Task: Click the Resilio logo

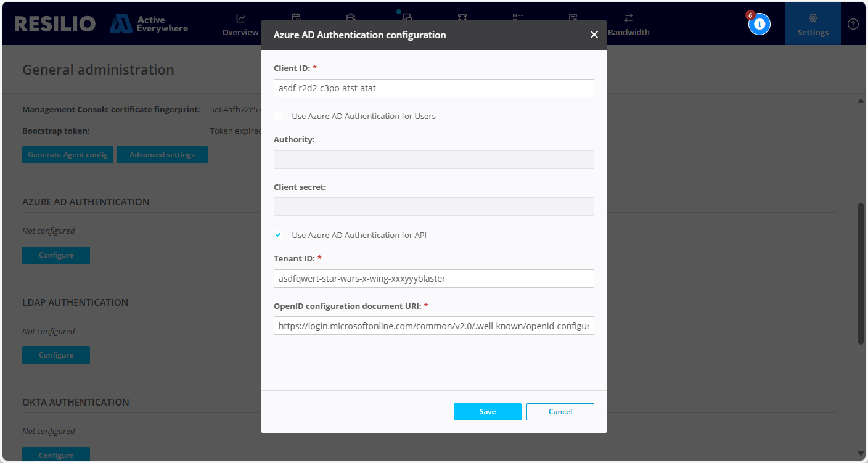Action: (55, 24)
